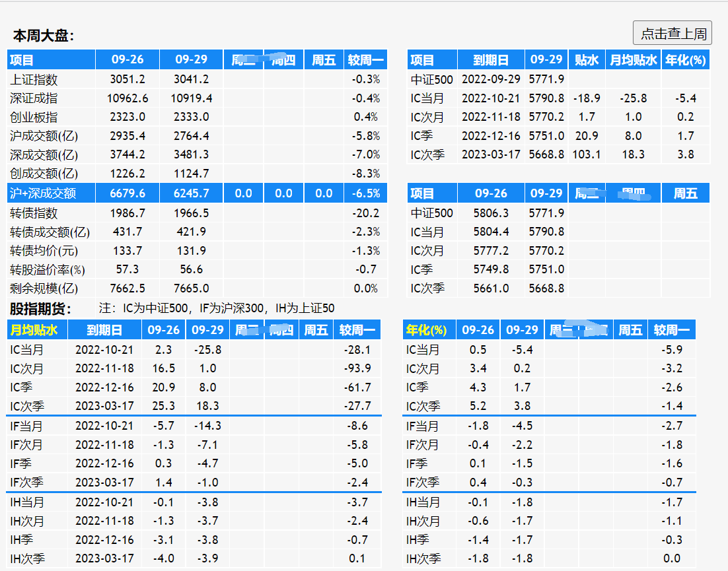Click the -6.5% value in highlighted row

click(365, 193)
